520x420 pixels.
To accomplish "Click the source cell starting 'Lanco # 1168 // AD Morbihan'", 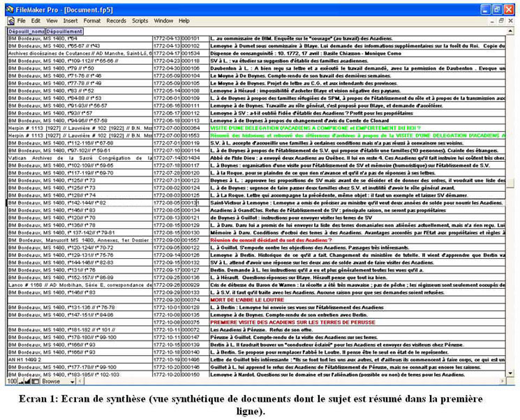I will [80, 285].
